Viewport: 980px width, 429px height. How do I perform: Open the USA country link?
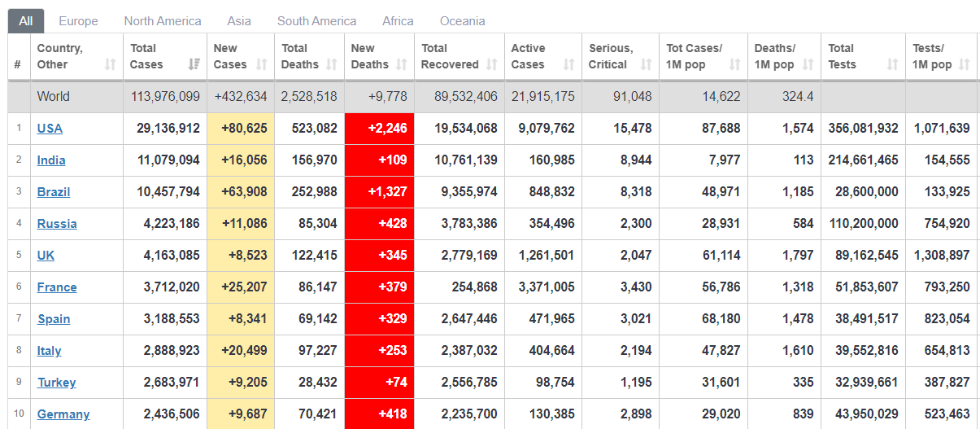pos(50,129)
